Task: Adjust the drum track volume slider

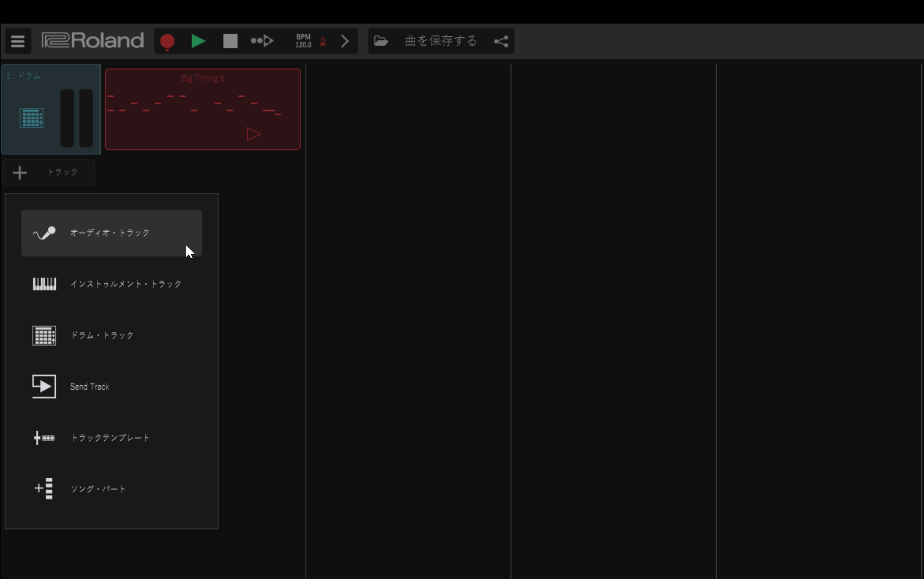Action: 67,118
